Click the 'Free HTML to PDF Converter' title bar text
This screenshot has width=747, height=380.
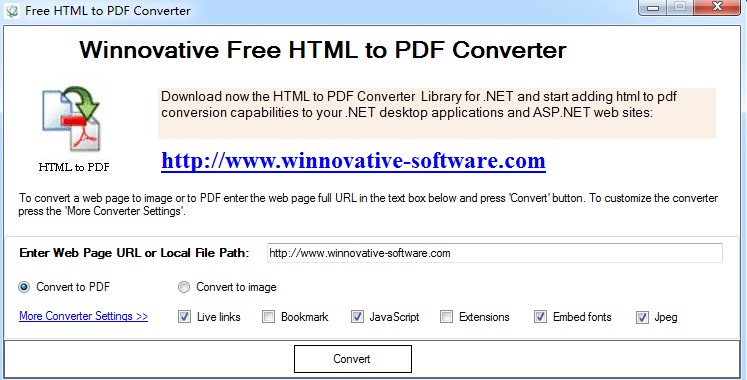108,10
